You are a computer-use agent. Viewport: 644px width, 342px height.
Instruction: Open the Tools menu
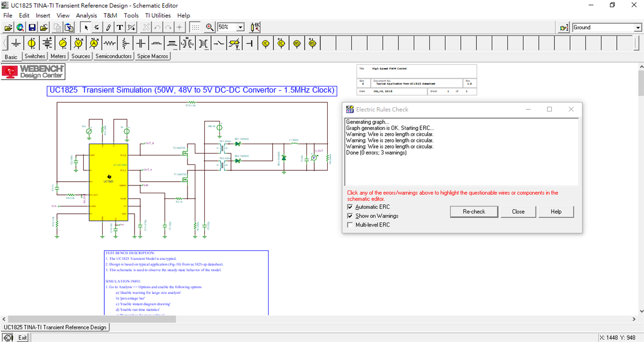tap(131, 16)
